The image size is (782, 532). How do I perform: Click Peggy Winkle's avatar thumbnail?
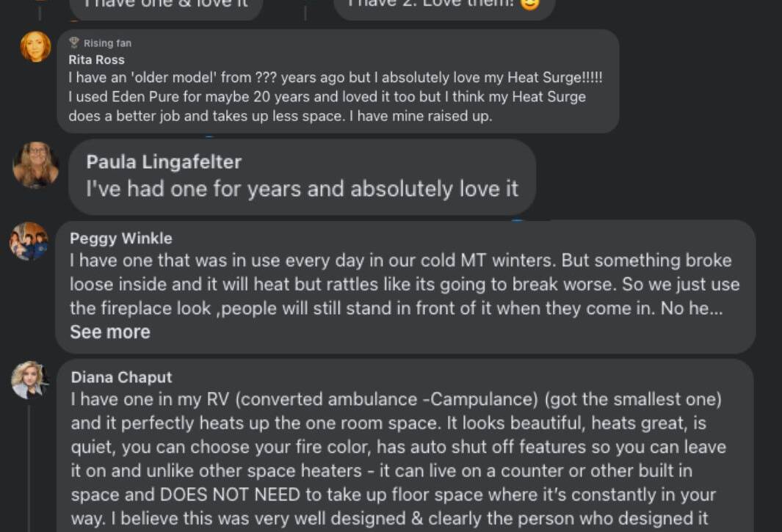click(29, 241)
